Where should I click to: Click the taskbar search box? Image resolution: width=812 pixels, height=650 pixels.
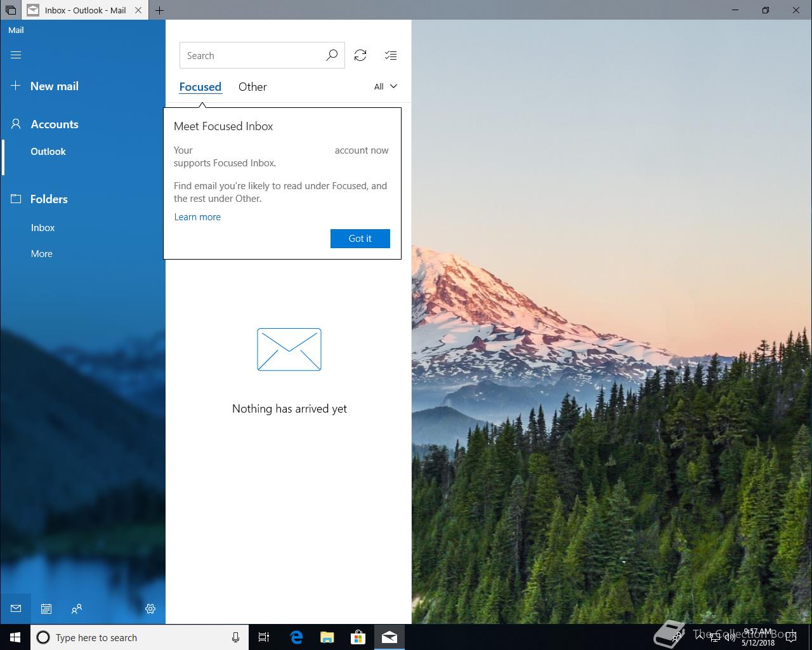coord(140,637)
